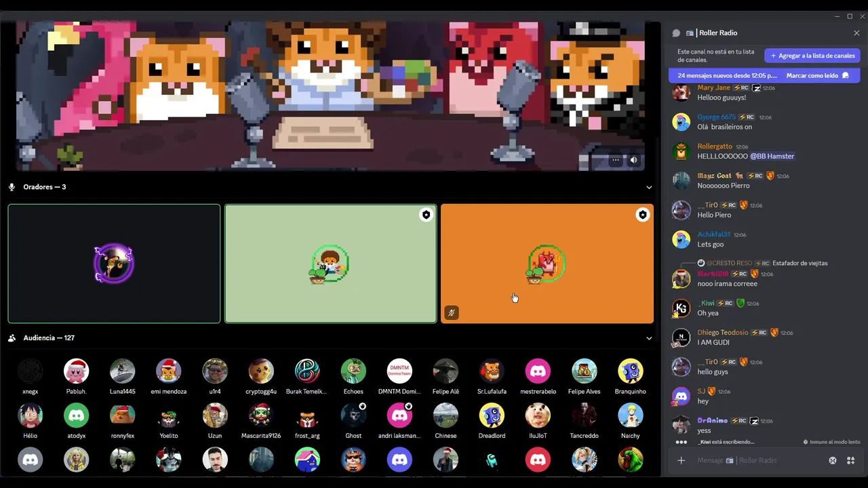Click the username DrAnimo
The width and height of the screenshot is (868, 488).
713,421
